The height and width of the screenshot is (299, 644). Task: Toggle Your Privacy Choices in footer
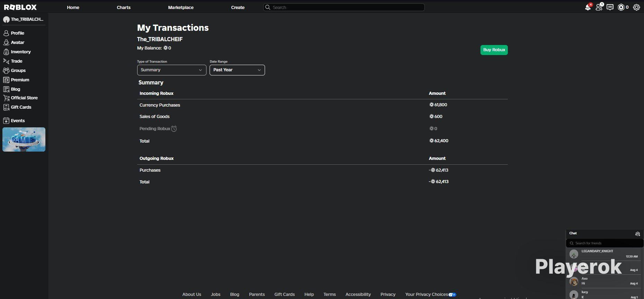[x=431, y=295]
